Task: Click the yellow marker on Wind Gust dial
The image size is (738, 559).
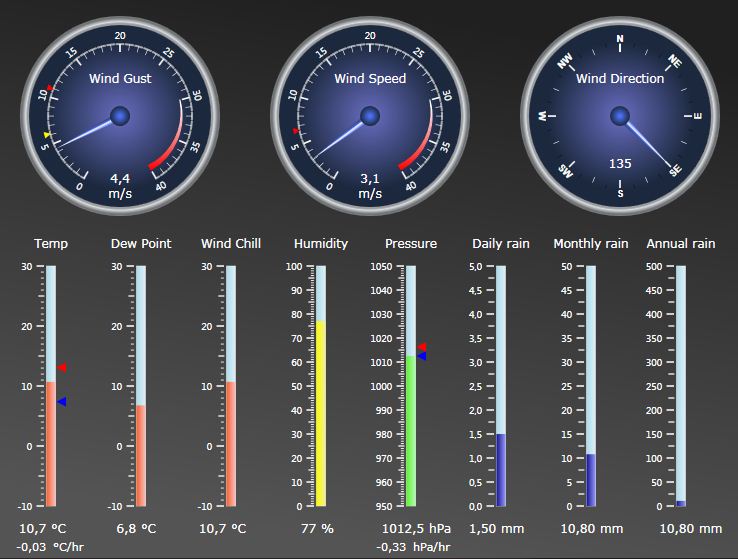Action: pos(47,134)
